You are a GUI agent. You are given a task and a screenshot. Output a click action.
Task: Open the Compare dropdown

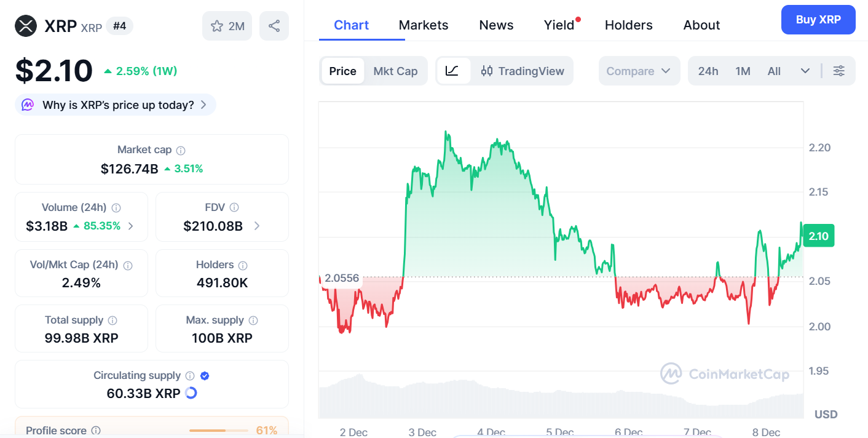click(639, 71)
